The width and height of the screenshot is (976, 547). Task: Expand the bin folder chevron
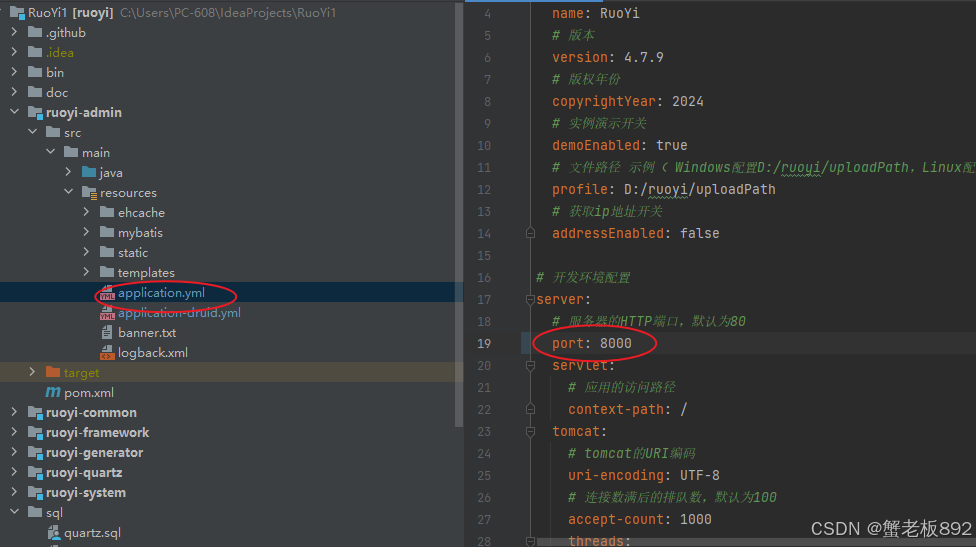point(14,72)
